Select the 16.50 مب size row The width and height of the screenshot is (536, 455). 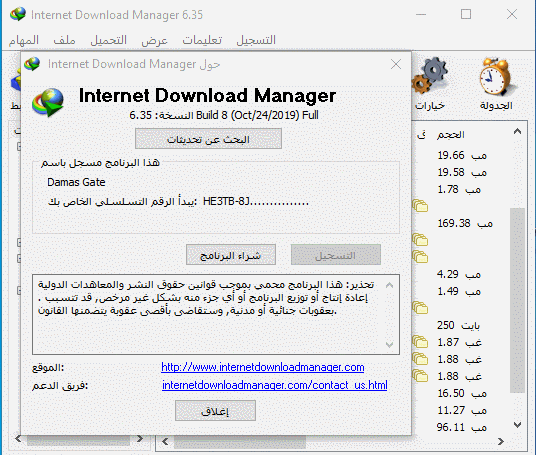[x=462, y=393]
